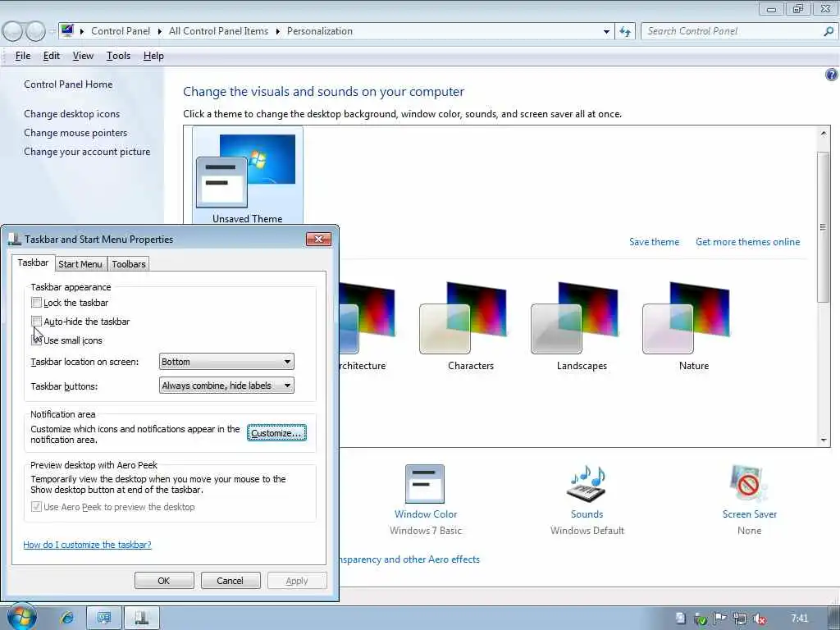Show the clock reading 7:41

click(799, 619)
